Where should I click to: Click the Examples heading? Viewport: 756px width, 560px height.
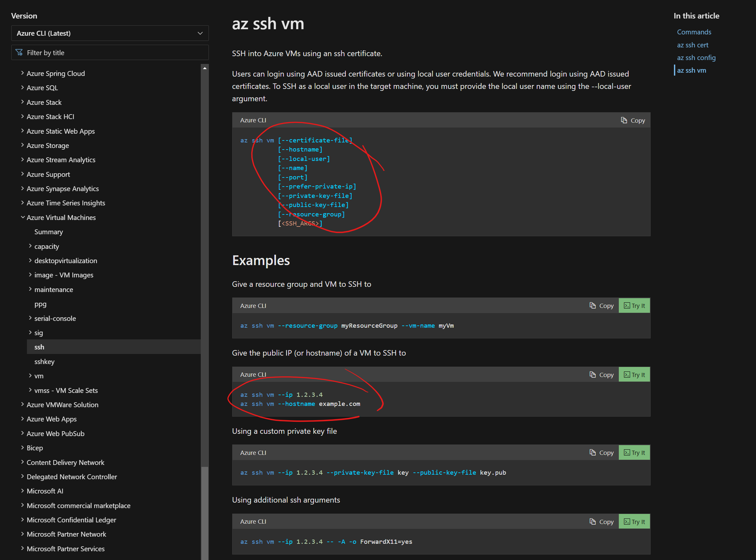click(x=260, y=260)
